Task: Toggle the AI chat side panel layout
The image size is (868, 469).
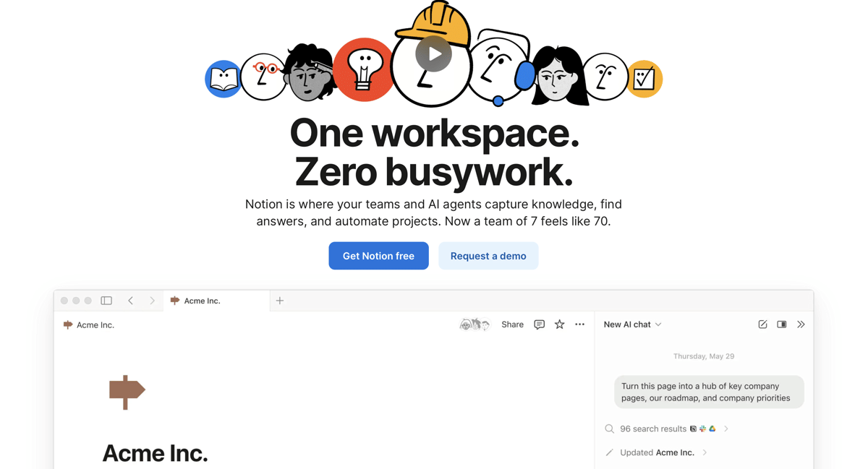Action: coord(782,325)
